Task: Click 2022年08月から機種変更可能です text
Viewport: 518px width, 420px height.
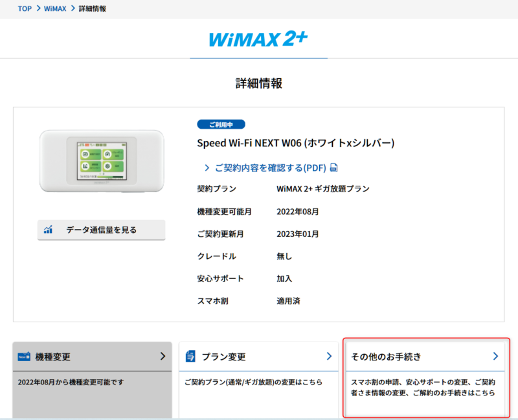Action: (x=71, y=382)
